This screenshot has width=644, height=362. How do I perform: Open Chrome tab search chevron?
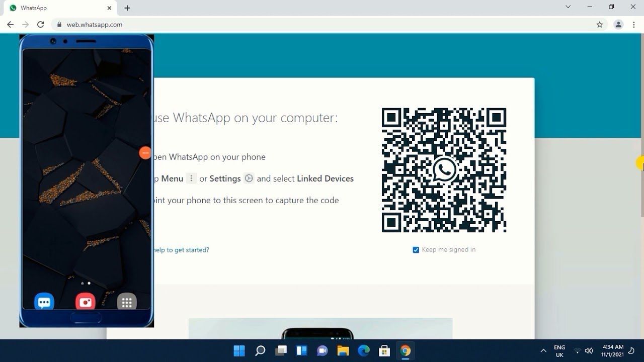(x=568, y=7)
